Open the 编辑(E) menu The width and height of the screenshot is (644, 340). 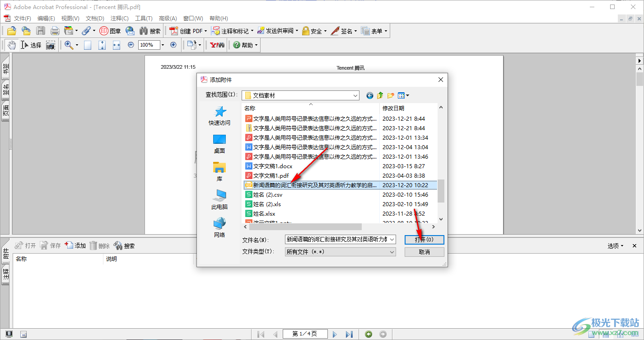[46, 19]
